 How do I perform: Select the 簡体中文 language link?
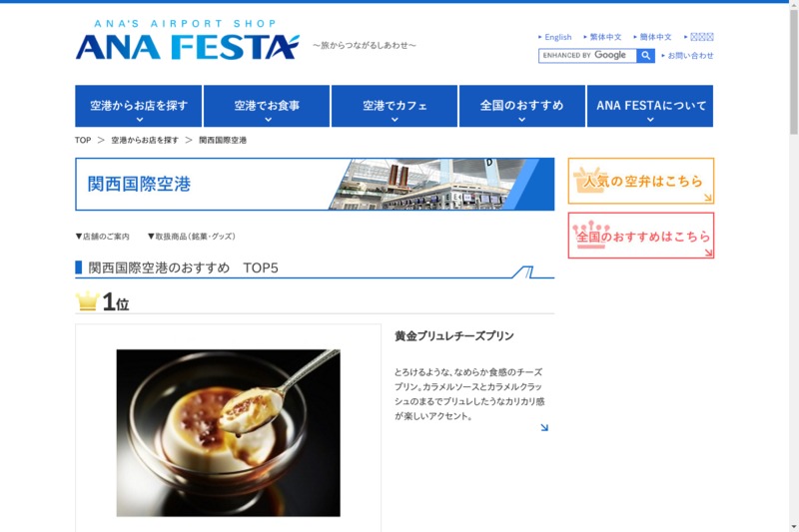pyautogui.click(x=655, y=37)
